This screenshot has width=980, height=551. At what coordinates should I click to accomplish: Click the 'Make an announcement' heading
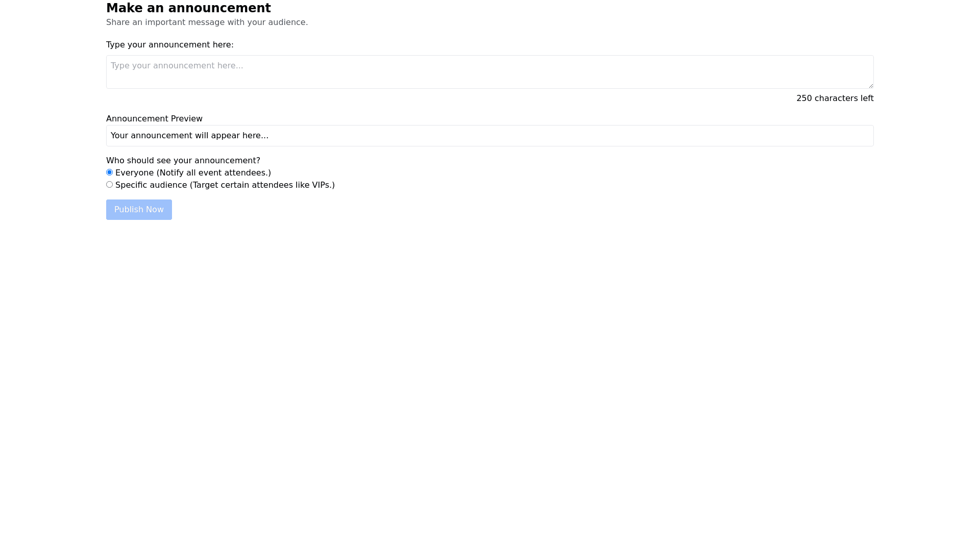coord(188,8)
